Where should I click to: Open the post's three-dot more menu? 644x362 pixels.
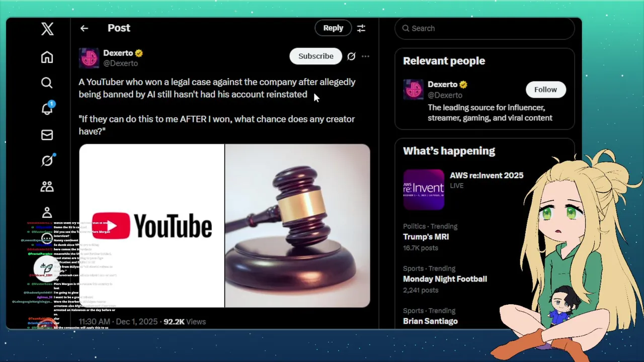tap(365, 56)
